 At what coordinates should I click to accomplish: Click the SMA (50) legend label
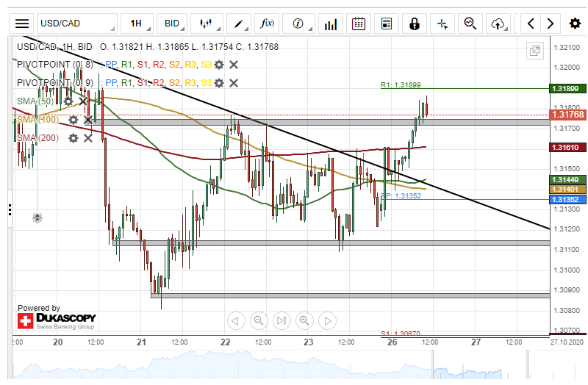(35, 101)
